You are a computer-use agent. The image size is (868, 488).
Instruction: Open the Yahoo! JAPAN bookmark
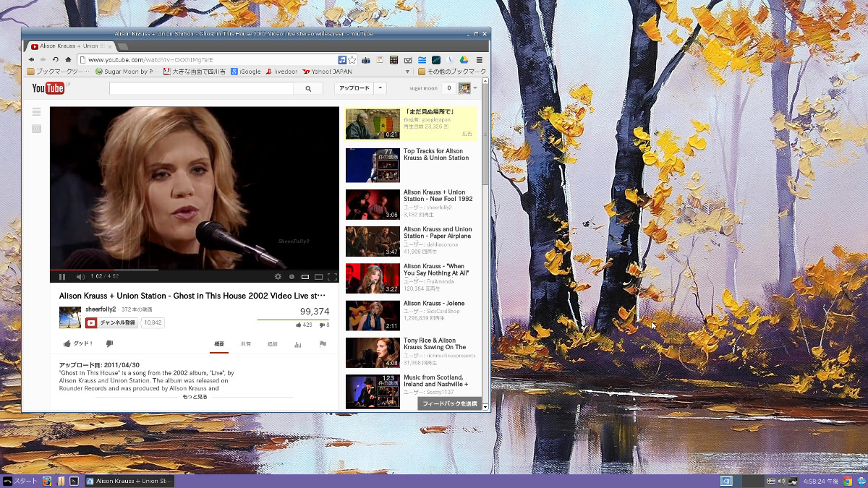327,72
